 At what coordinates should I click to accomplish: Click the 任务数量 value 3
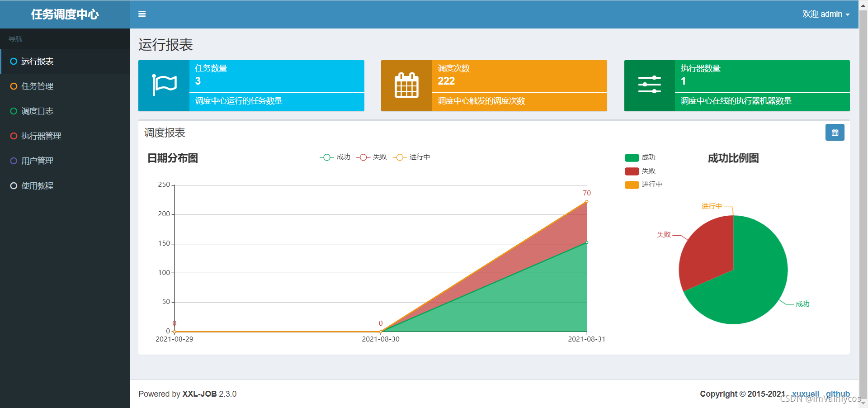click(x=198, y=81)
